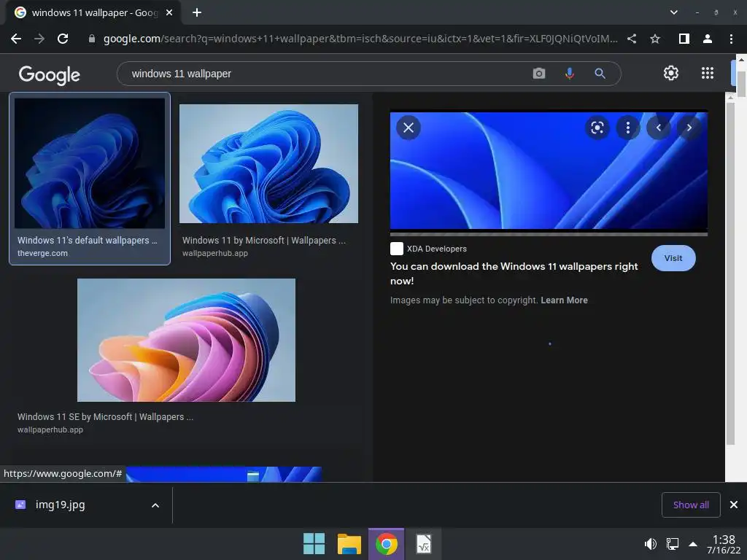747x560 pixels.
Task: Click the Visit button
Action: point(673,258)
